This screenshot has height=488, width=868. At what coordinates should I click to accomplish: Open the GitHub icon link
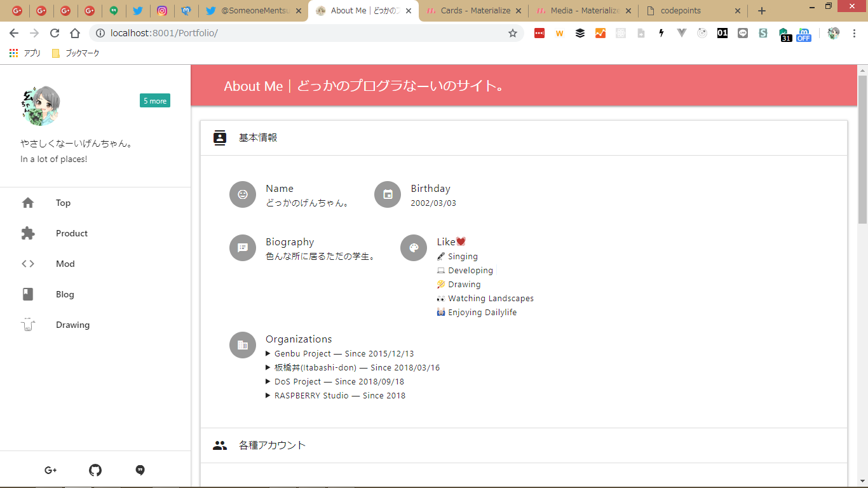(x=95, y=470)
